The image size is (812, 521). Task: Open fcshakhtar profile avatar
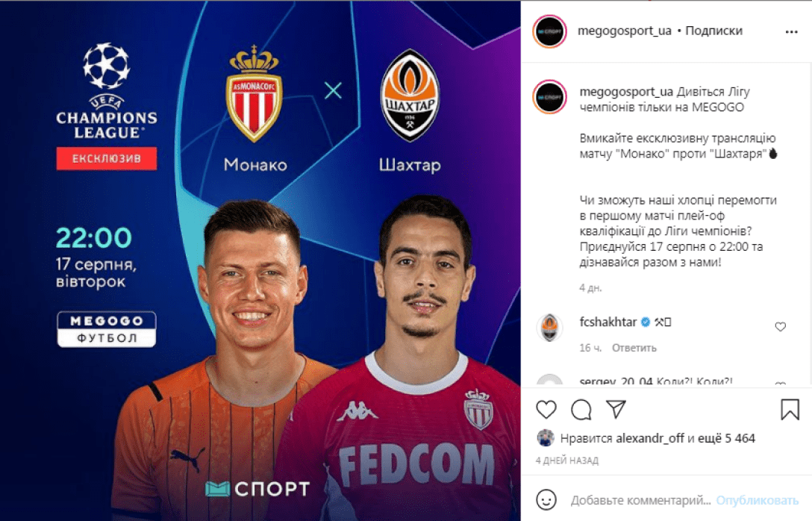coord(549,328)
